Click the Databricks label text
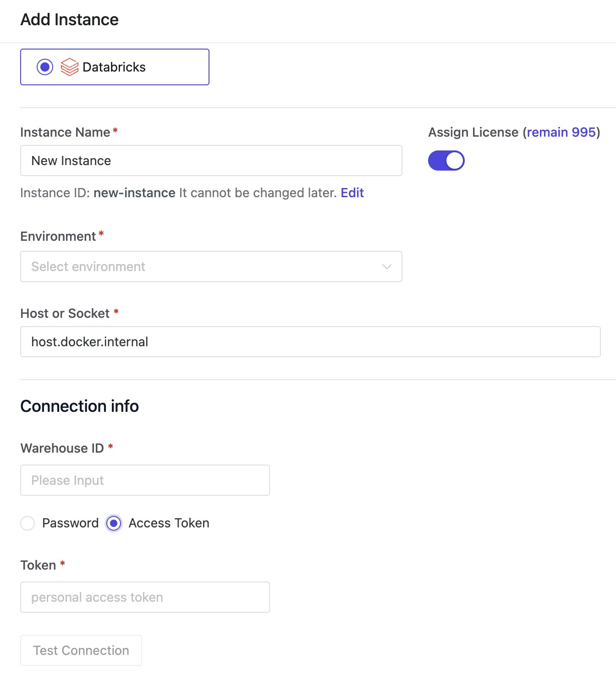This screenshot has height=676, width=616. (114, 67)
